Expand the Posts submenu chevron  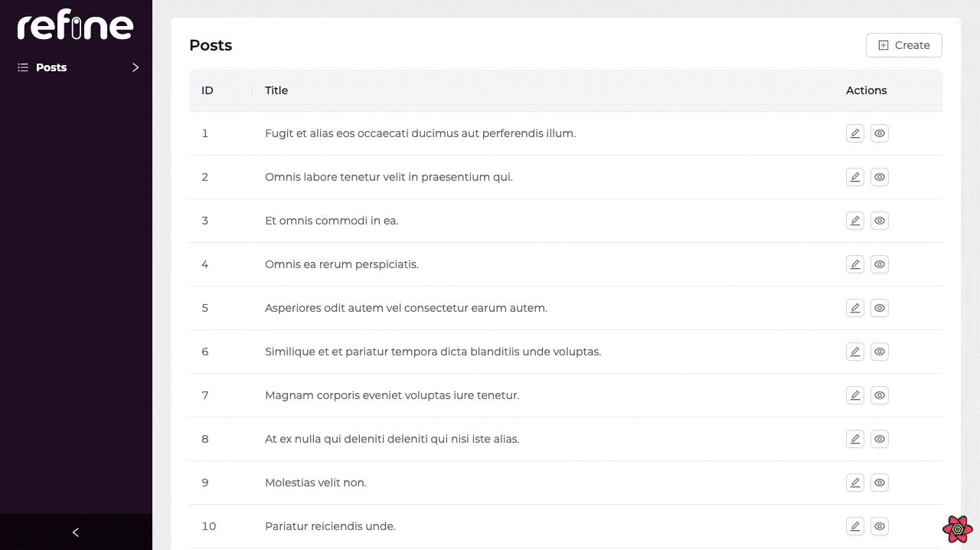point(136,67)
